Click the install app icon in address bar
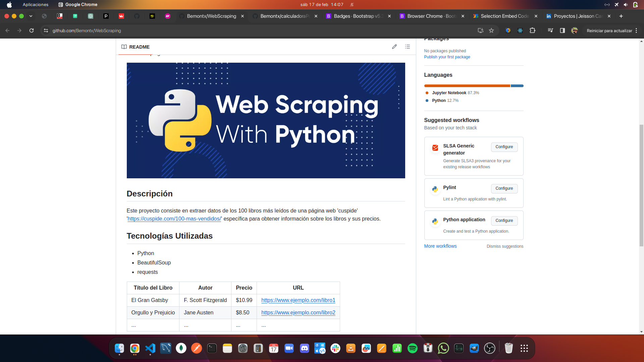644x362 pixels. point(481,31)
